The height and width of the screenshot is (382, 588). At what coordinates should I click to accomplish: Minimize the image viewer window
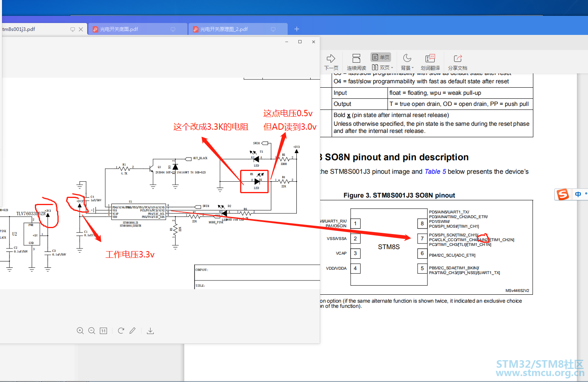coord(286,42)
